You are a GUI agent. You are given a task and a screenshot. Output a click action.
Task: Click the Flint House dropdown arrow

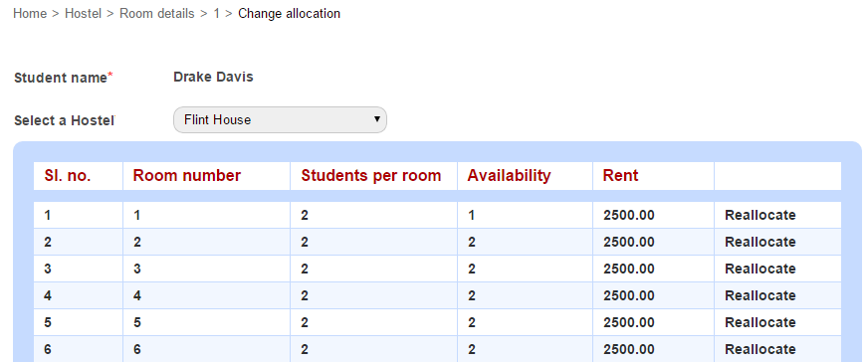coord(377,119)
